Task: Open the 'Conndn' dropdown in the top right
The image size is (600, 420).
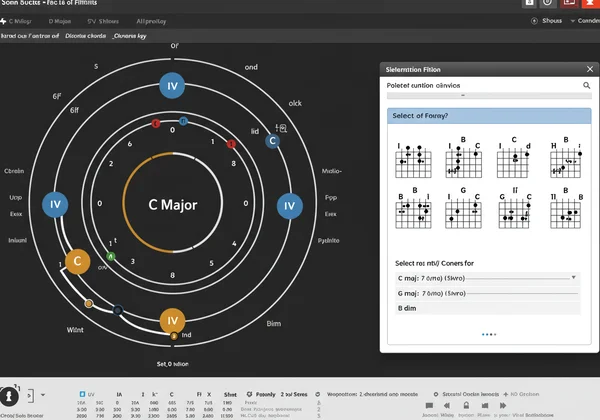Action: 585,21
